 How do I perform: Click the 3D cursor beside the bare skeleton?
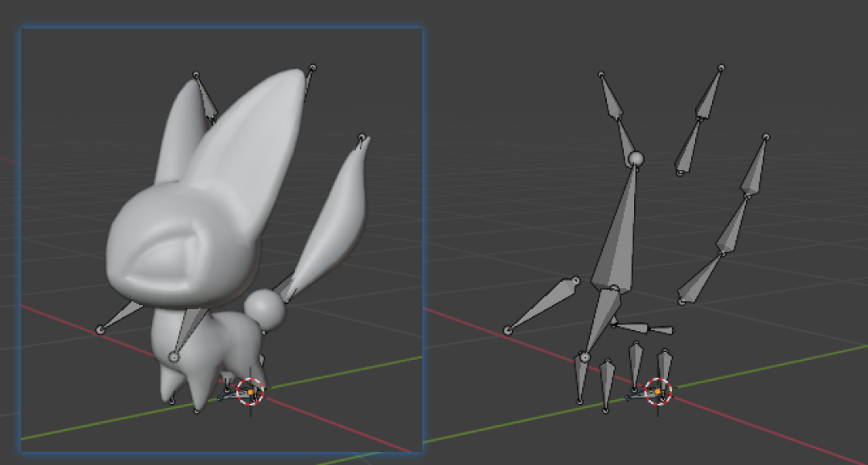(657, 391)
